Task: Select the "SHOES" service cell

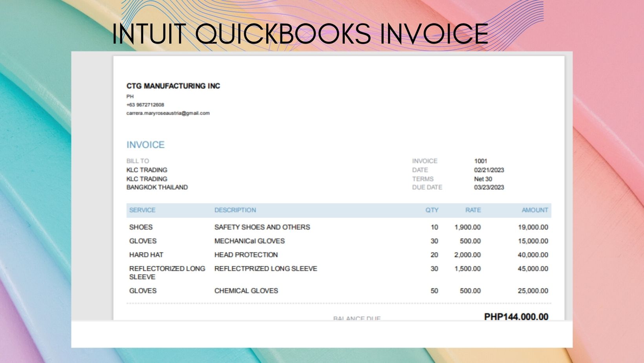Action: tap(141, 227)
